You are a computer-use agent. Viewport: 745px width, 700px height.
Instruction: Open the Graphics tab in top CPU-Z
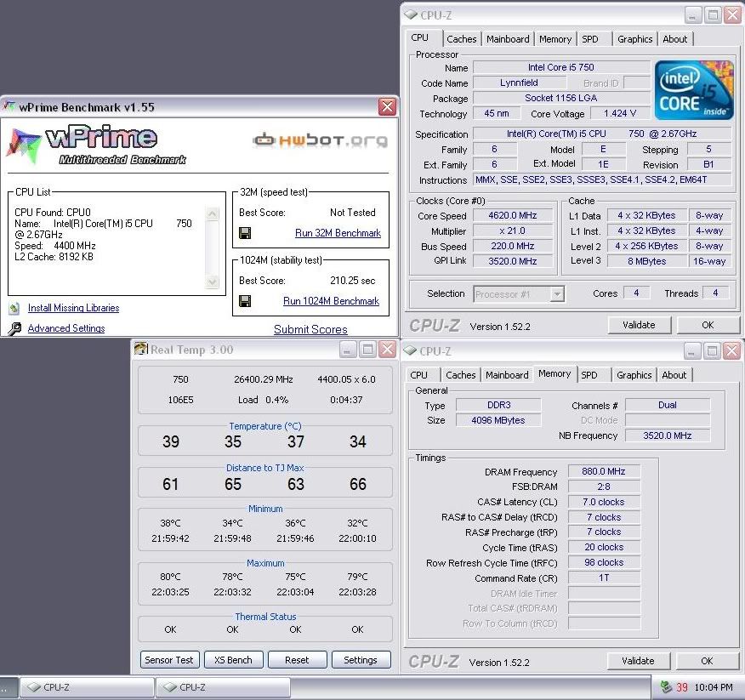(634, 39)
